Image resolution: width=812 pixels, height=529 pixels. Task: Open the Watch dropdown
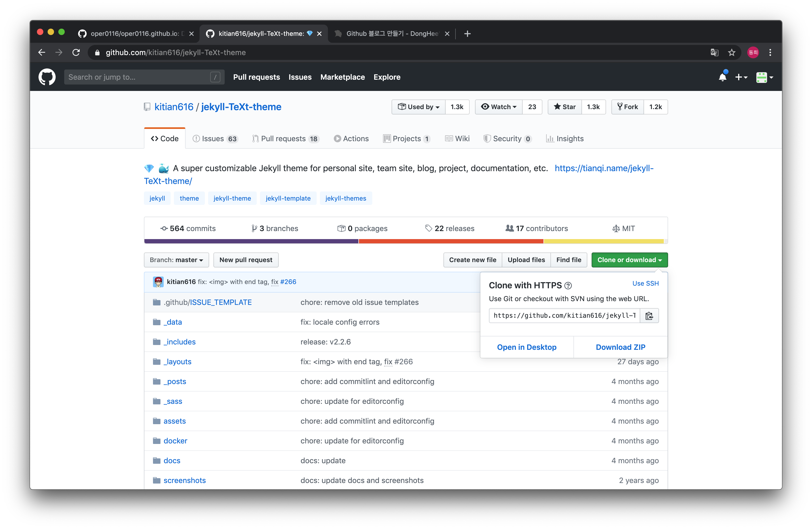[499, 107]
